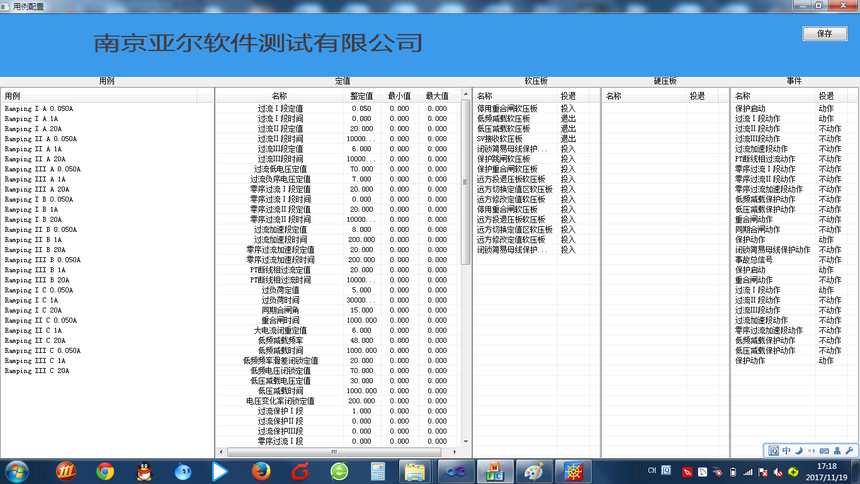Click the 保存 button
The width and height of the screenshot is (860, 484).
(824, 33)
